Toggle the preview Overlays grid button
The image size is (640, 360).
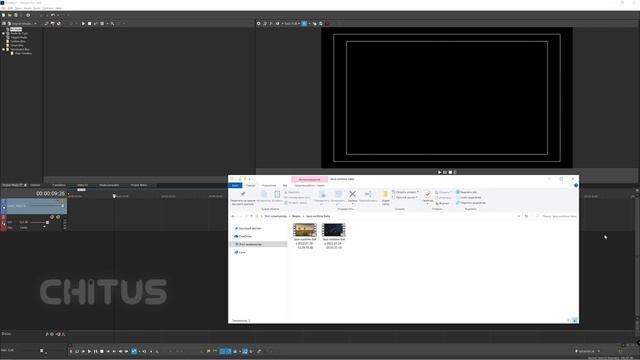click(304, 24)
